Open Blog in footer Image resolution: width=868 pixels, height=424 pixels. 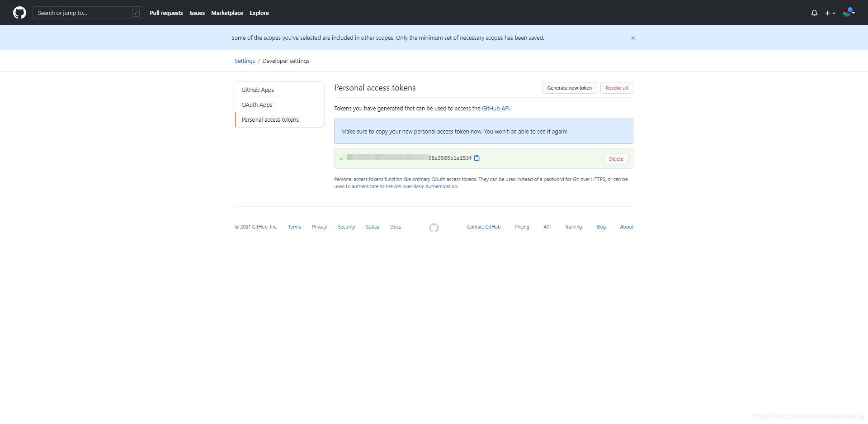pos(601,227)
